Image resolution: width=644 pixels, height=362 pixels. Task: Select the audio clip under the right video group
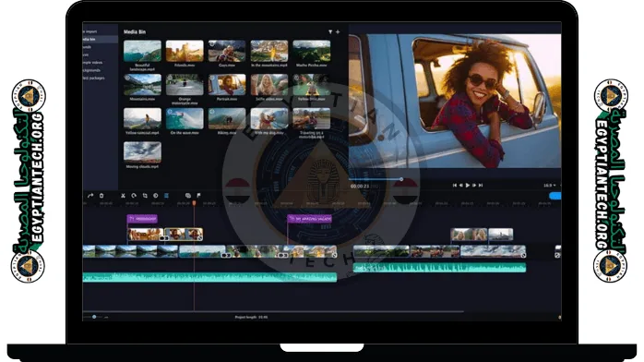click(439, 269)
